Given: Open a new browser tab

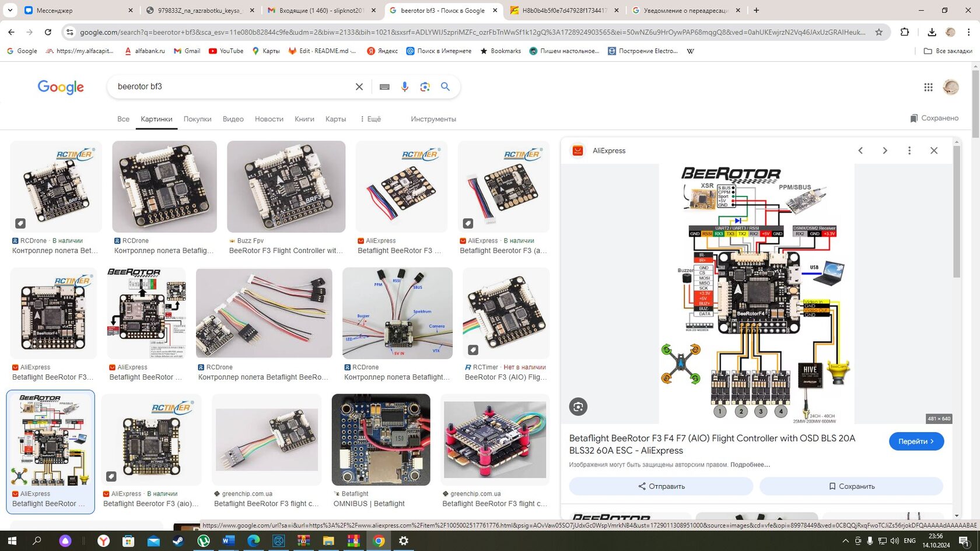Looking at the screenshot, I should pyautogui.click(x=757, y=10).
